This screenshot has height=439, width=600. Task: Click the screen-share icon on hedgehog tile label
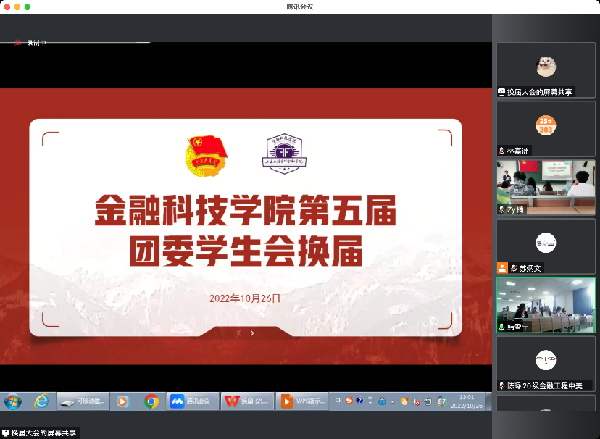pyautogui.click(x=502, y=92)
